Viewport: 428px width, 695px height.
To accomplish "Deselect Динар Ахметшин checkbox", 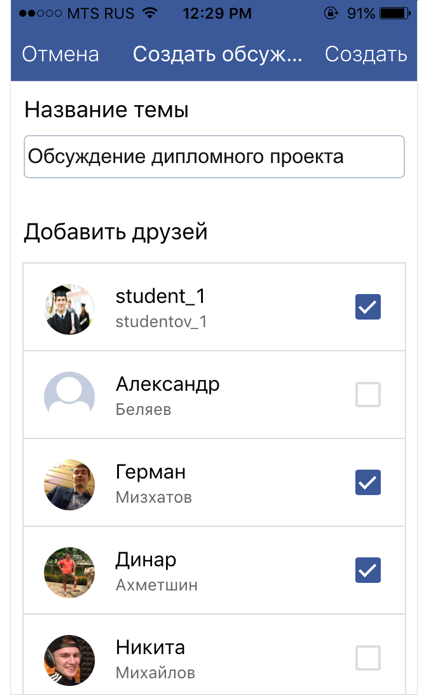I will coord(368,570).
